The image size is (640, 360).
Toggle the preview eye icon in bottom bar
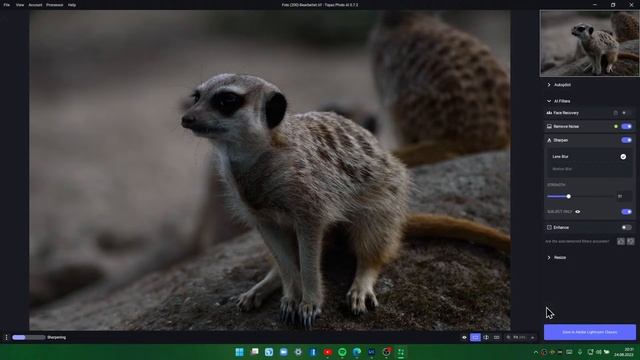tap(464, 338)
